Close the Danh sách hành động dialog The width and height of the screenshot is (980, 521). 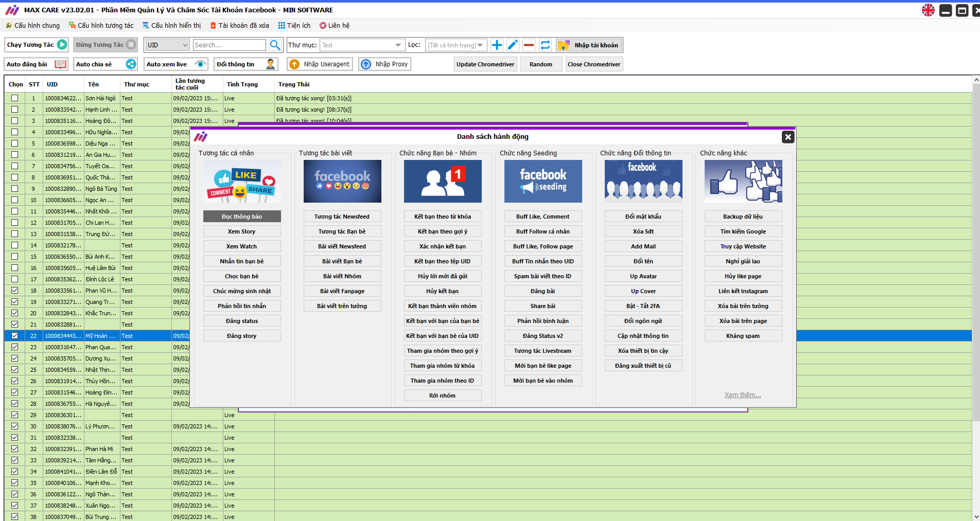[787, 137]
